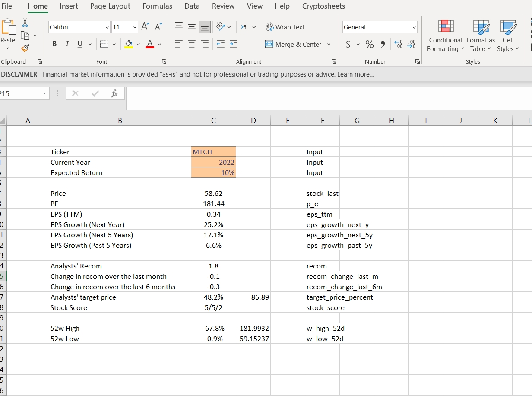Viewport: 532px width, 396px height.
Task: Apply the yellow fill color swatch
Action: pyautogui.click(x=129, y=44)
